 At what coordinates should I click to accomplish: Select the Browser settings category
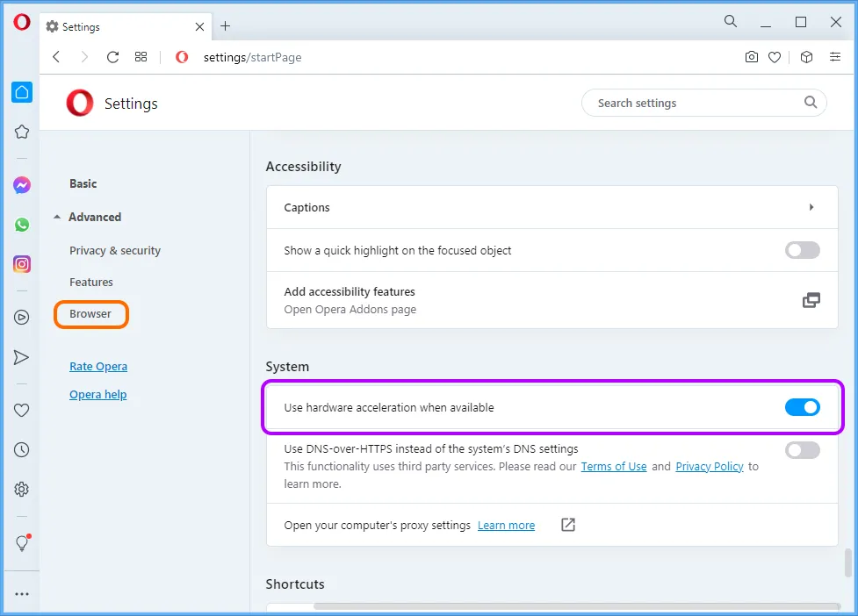[x=90, y=314]
